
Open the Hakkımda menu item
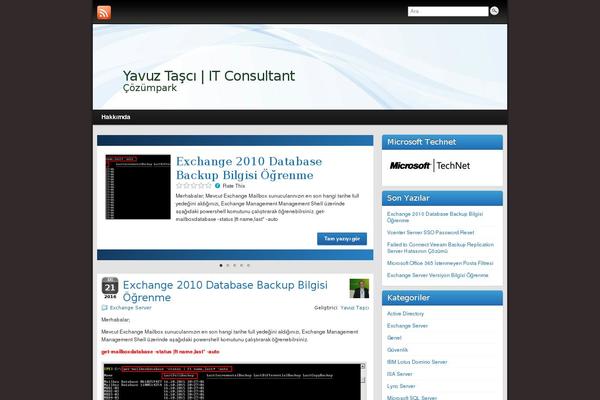[116, 117]
